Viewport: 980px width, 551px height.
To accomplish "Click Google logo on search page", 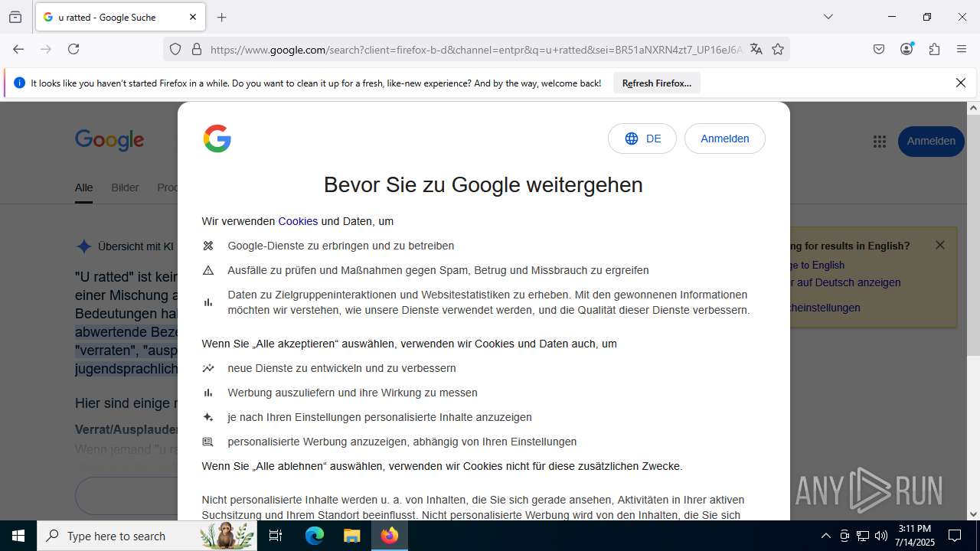I will [x=109, y=141].
